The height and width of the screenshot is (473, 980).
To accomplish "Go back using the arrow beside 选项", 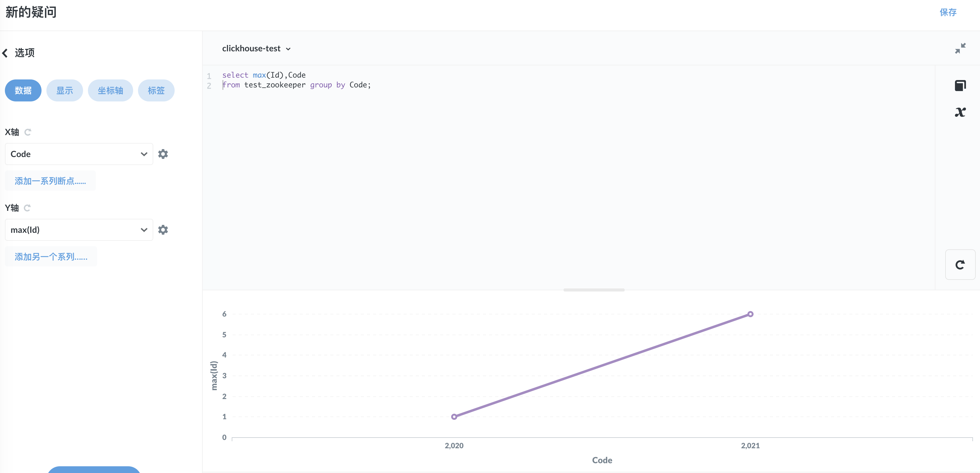I will click(x=5, y=53).
